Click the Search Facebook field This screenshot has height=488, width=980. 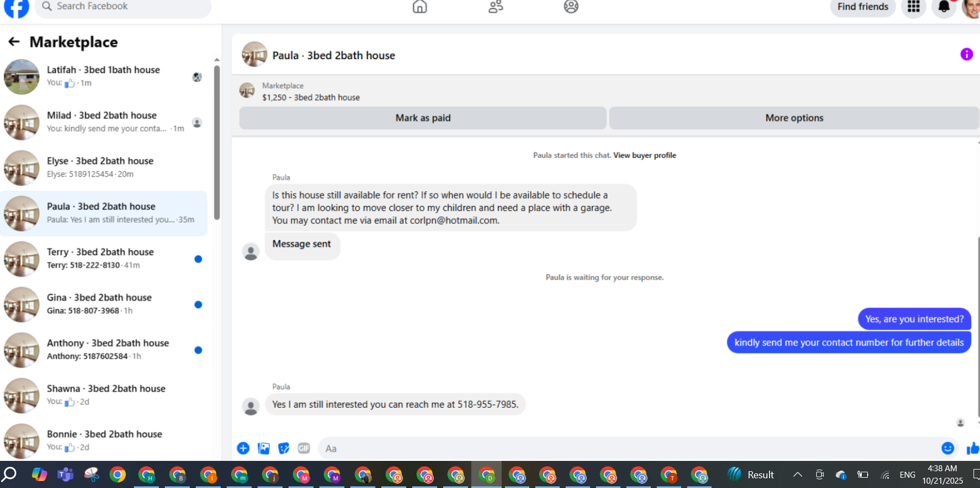click(x=123, y=7)
